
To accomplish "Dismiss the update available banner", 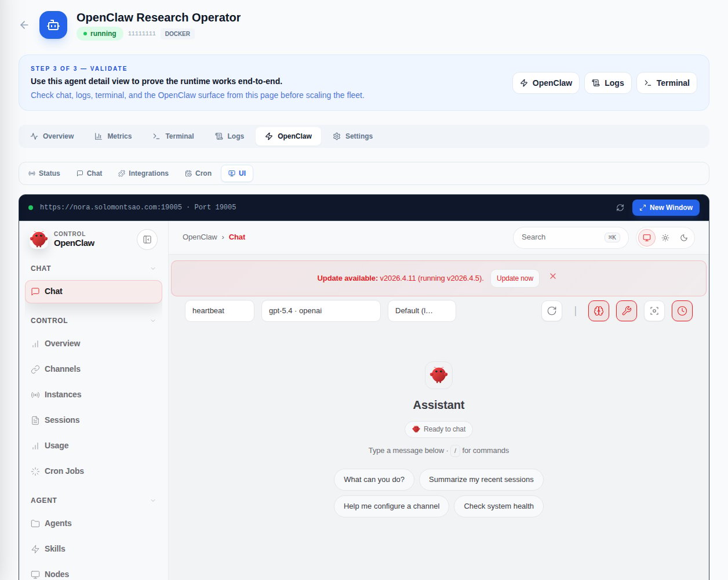I will click(553, 276).
